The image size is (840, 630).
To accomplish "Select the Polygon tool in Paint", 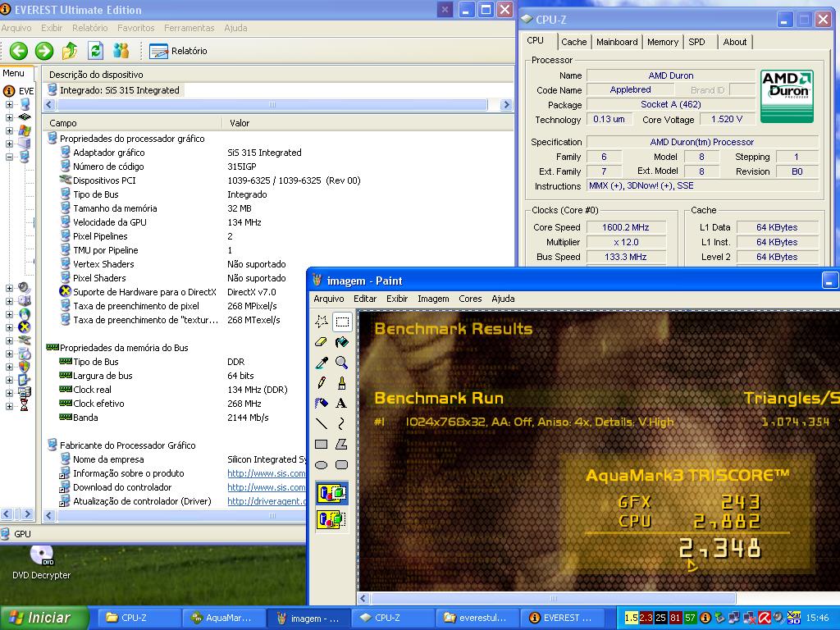I will tap(342, 444).
